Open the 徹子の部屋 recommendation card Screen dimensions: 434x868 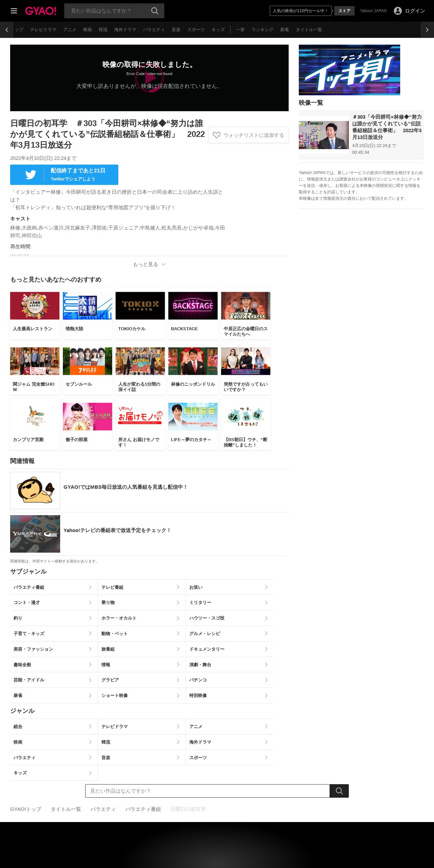[88, 424]
